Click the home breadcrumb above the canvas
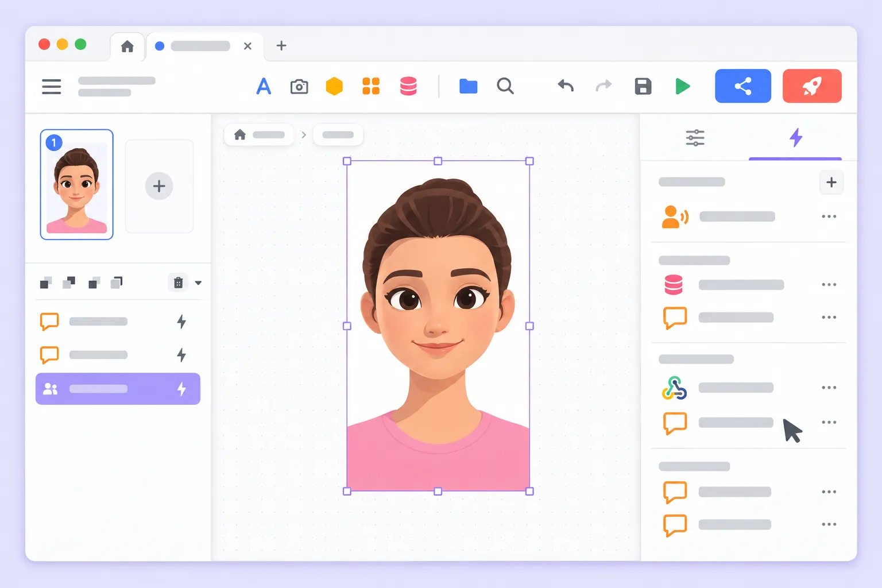882x588 pixels. (259, 135)
